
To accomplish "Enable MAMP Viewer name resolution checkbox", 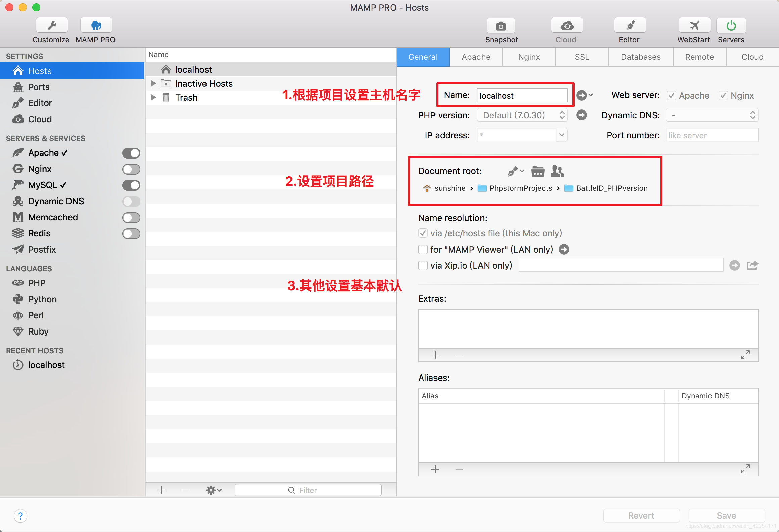I will pos(423,250).
